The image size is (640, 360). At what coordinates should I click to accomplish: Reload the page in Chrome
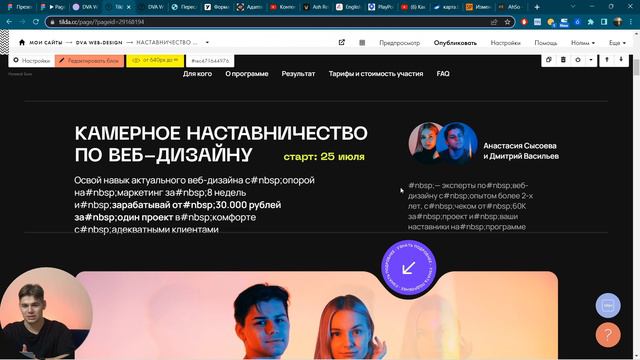coord(36,22)
